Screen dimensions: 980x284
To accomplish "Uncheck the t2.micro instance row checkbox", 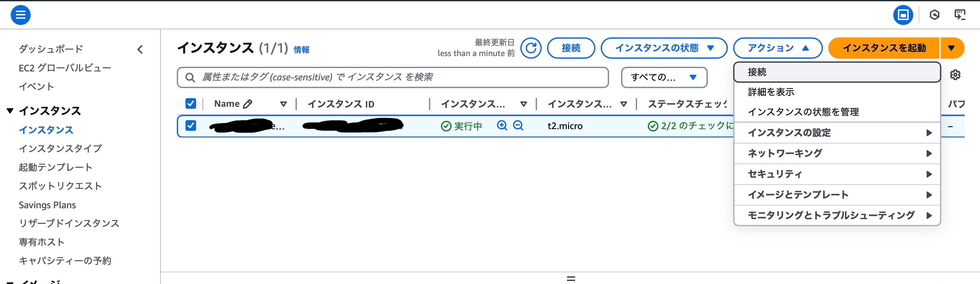I will tap(190, 125).
